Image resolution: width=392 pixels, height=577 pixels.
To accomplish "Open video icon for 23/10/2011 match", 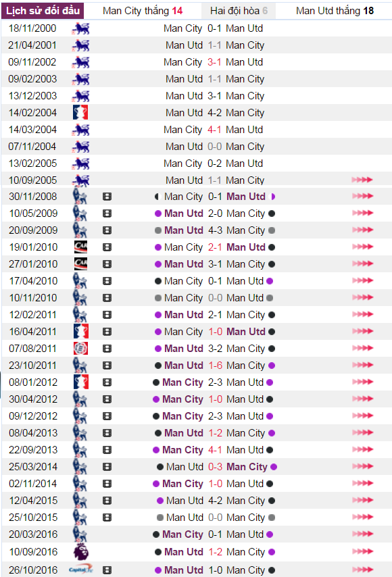I will 107,366.
